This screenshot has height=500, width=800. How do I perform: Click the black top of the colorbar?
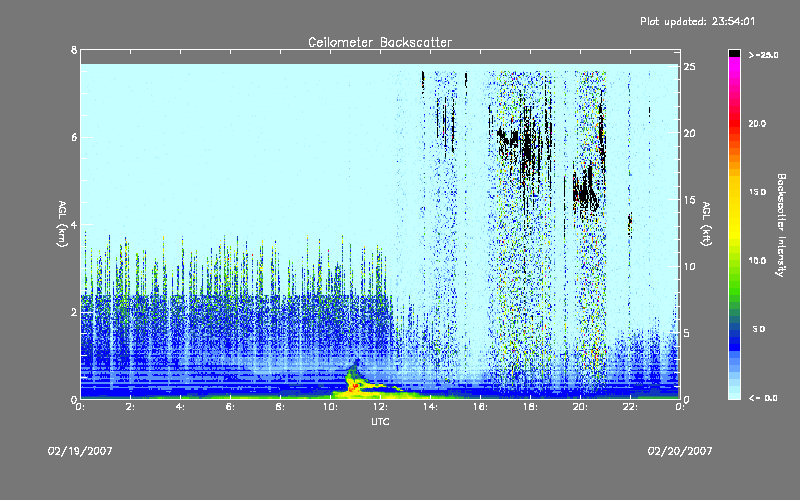734,53
